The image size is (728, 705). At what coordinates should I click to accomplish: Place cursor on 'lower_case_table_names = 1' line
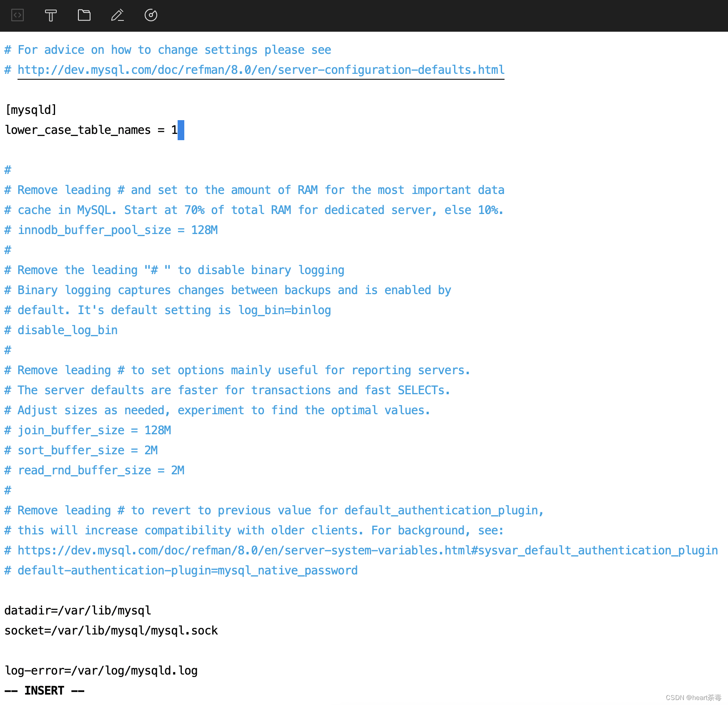point(91,130)
